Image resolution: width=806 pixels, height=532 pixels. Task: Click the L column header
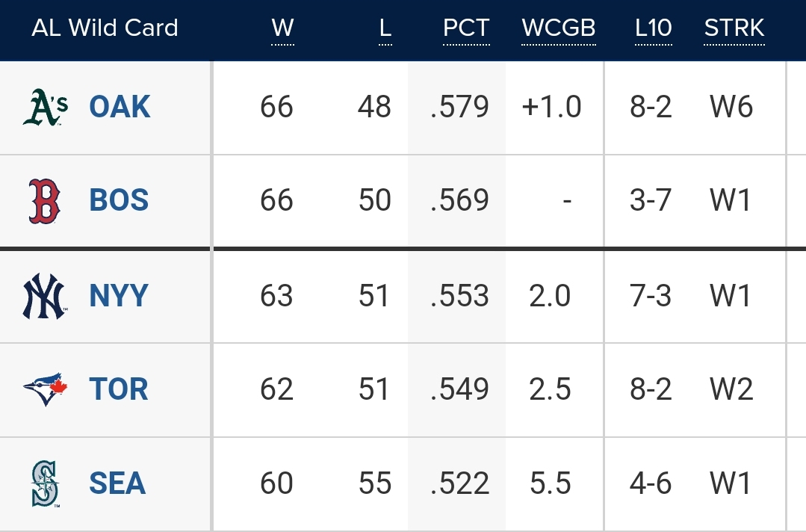(x=385, y=28)
